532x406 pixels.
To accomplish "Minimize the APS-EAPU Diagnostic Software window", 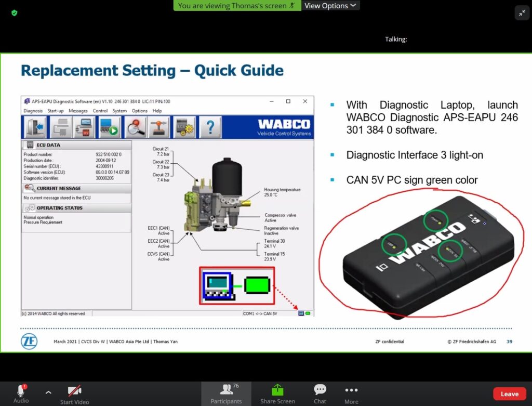I will point(271,101).
